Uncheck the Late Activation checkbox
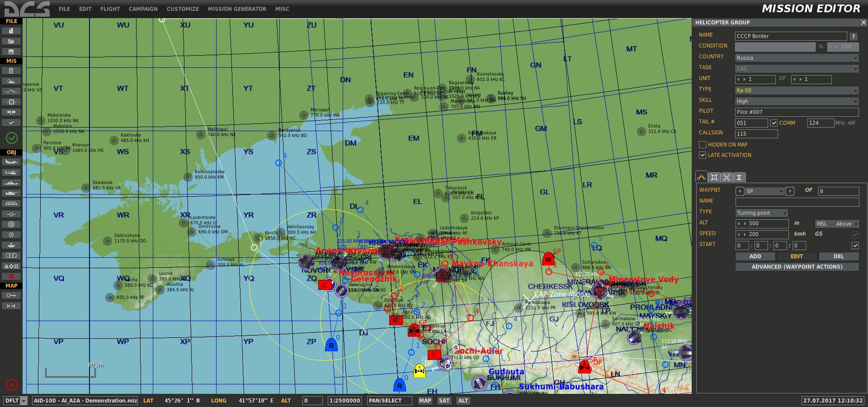 pyautogui.click(x=703, y=155)
